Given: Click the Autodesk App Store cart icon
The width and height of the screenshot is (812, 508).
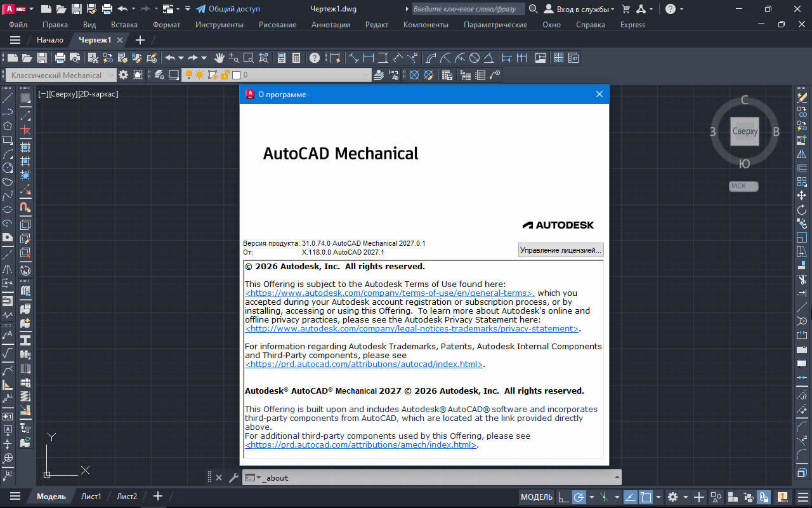Looking at the screenshot, I should (x=626, y=9).
